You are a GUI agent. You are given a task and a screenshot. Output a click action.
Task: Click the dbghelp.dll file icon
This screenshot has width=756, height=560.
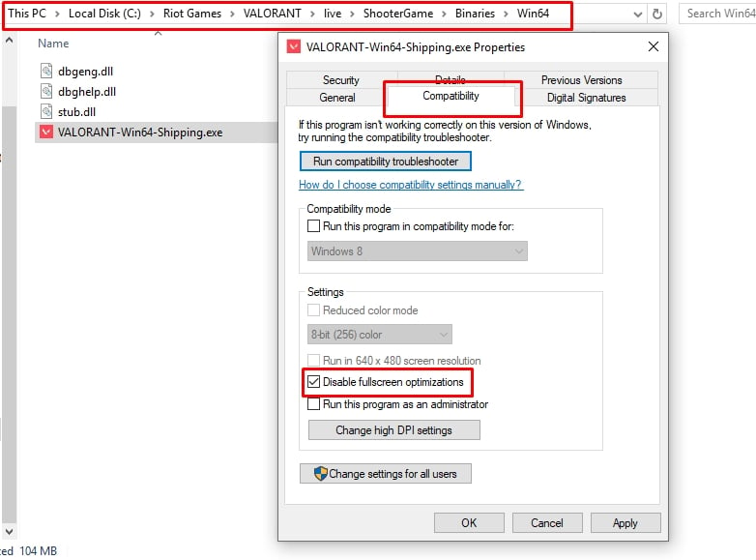tap(47, 91)
